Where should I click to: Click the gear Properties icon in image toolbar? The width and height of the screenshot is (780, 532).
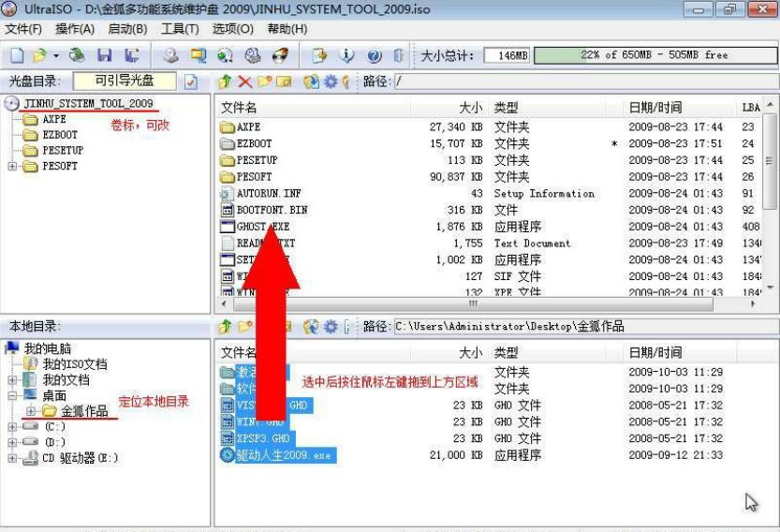[331, 81]
